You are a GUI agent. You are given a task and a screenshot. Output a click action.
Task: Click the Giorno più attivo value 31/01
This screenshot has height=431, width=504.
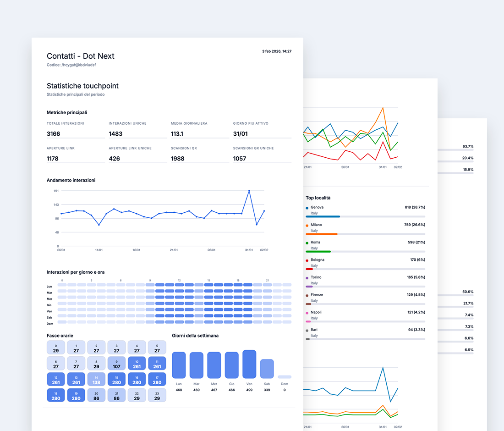241,134
